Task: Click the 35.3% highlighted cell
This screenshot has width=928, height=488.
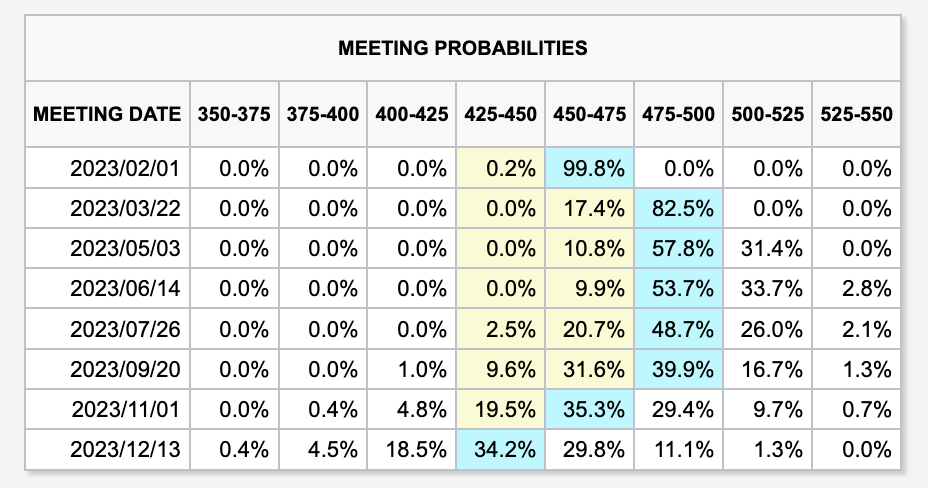Action: point(589,409)
